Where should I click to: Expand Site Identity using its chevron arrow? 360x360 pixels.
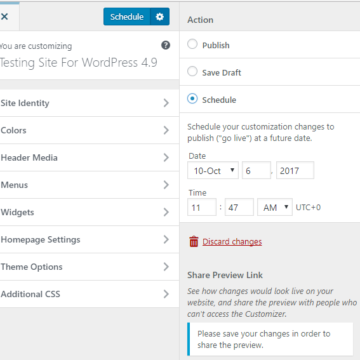[166, 103]
